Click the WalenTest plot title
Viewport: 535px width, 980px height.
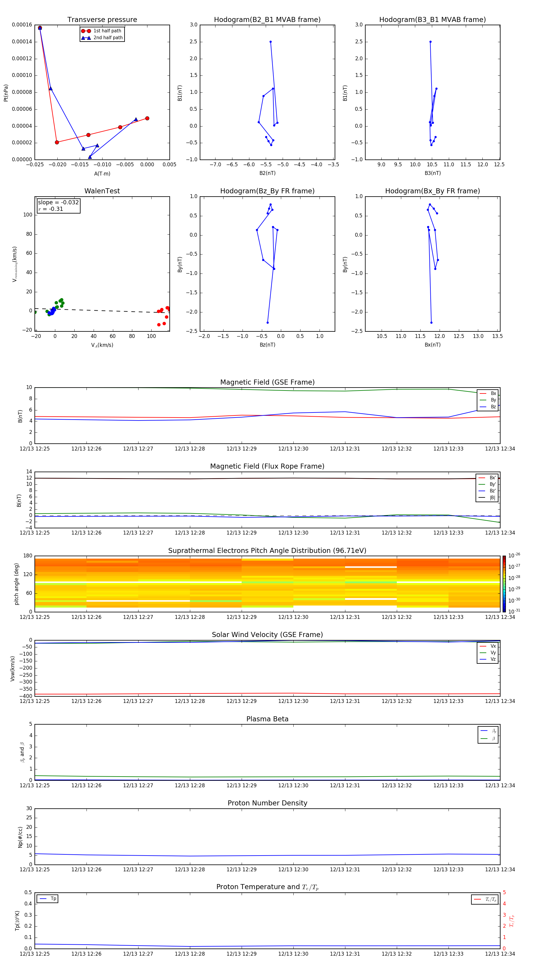point(102,191)
